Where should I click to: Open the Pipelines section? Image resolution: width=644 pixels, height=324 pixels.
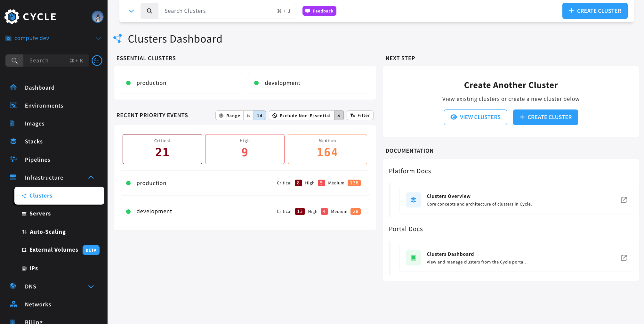point(37,159)
